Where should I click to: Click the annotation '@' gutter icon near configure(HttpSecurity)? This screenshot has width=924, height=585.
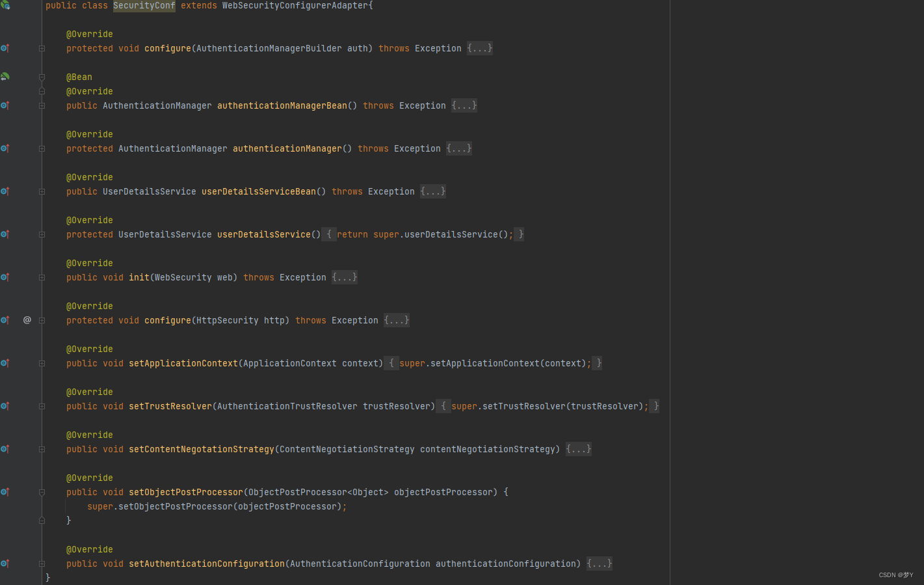[x=27, y=320]
